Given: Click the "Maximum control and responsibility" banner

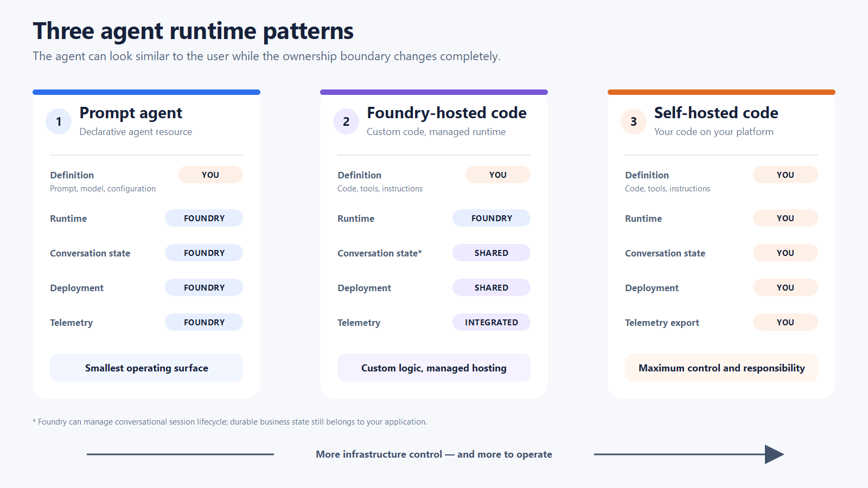Looking at the screenshot, I should click(722, 368).
